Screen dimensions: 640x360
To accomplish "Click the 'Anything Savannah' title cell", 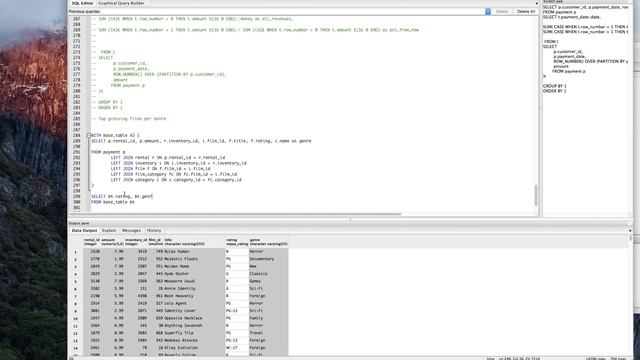I will tap(194, 326).
